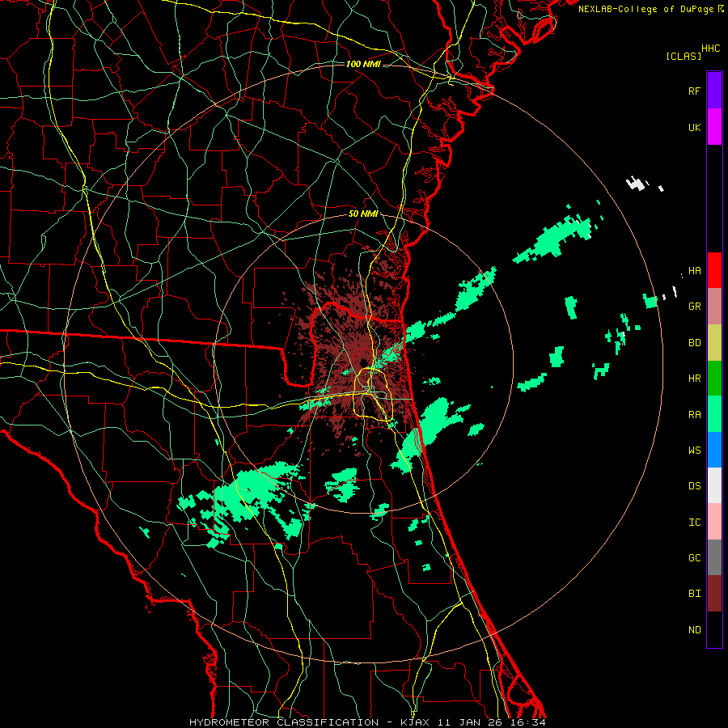
Task: Click the BI legend label
Action: coord(694,594)
